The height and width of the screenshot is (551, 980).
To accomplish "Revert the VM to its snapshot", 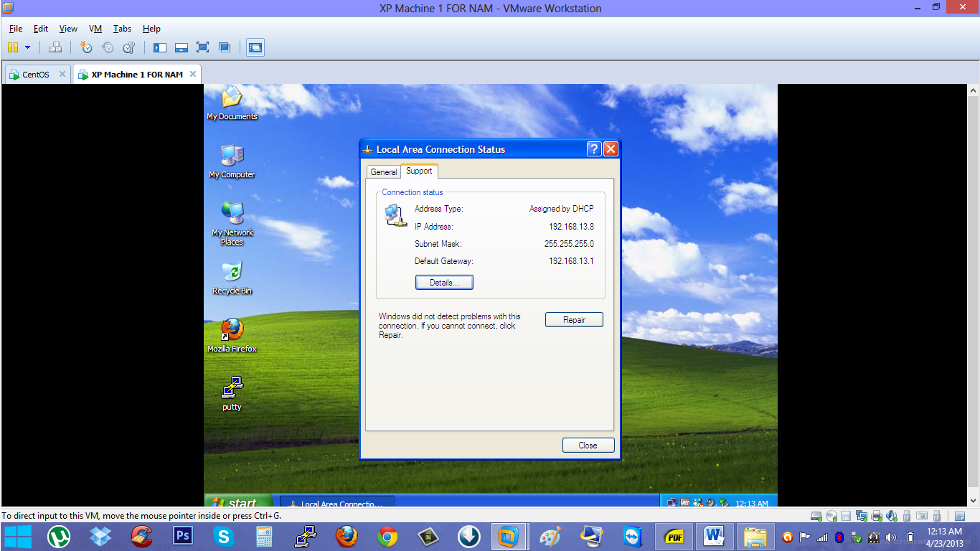I will [x=108, y=47].
